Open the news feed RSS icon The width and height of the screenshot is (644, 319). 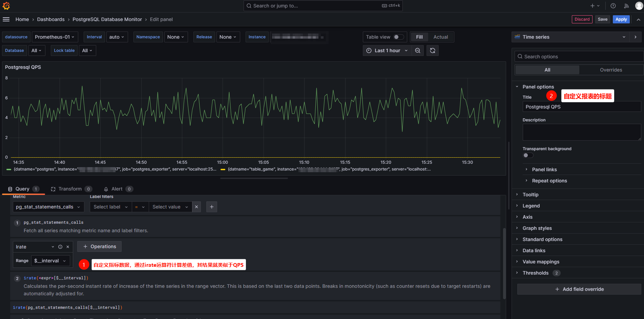tap(626, 6)
